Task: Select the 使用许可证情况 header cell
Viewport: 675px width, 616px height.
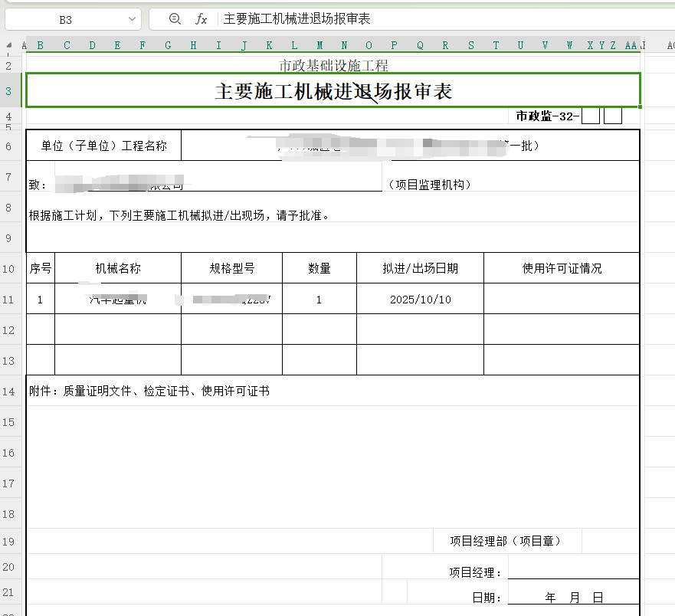Action: [x=562, y=268]
